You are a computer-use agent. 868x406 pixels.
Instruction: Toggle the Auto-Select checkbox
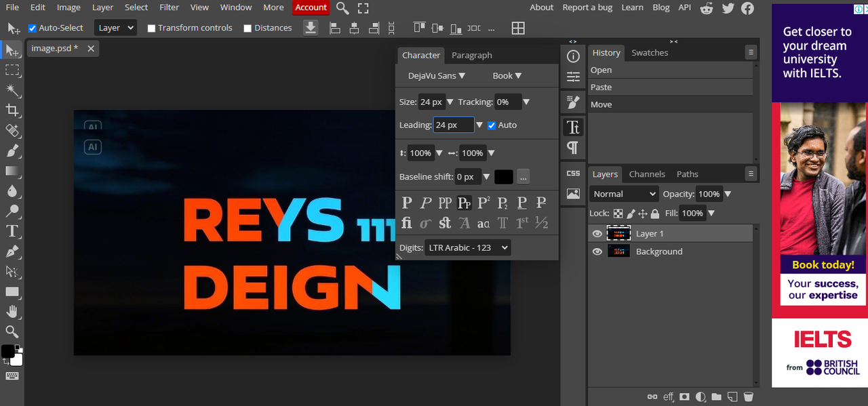[x=32, y=28]
